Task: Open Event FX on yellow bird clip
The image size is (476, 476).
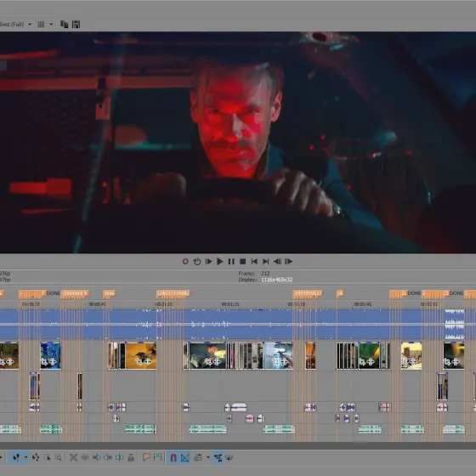Action: point(147,361)
